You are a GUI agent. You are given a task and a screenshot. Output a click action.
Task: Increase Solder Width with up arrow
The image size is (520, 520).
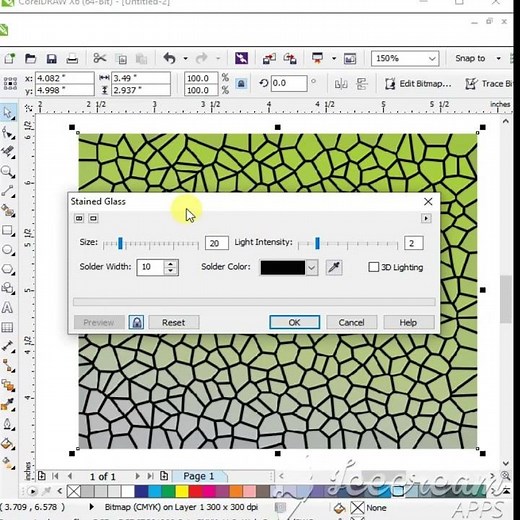pyautogui.click(x=171, y=264)
